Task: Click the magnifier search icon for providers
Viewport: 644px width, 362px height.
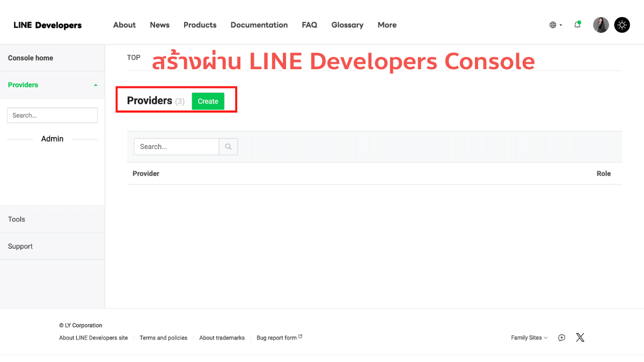Action: tap(228, 146)
